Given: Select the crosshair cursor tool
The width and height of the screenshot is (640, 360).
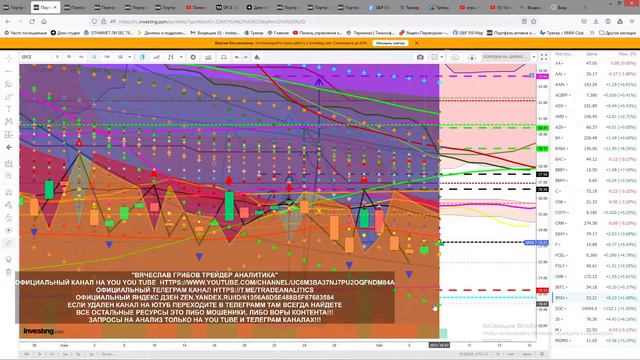Looking at the screenshot, I should pos(9,58).
